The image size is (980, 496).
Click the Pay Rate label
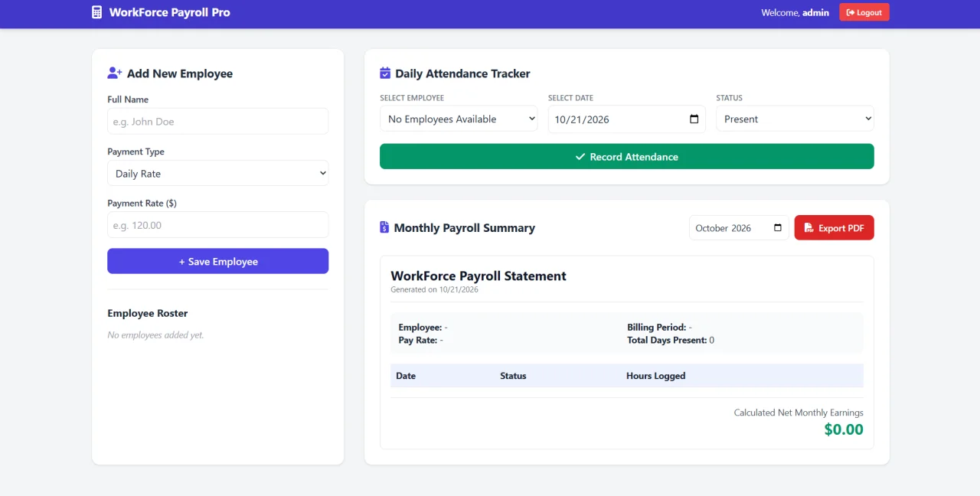coord(417,340)
